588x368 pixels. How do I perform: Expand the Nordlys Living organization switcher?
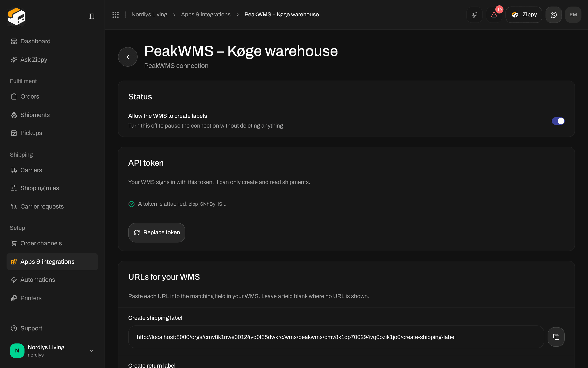pyautogui.click(x=52, y=350)
